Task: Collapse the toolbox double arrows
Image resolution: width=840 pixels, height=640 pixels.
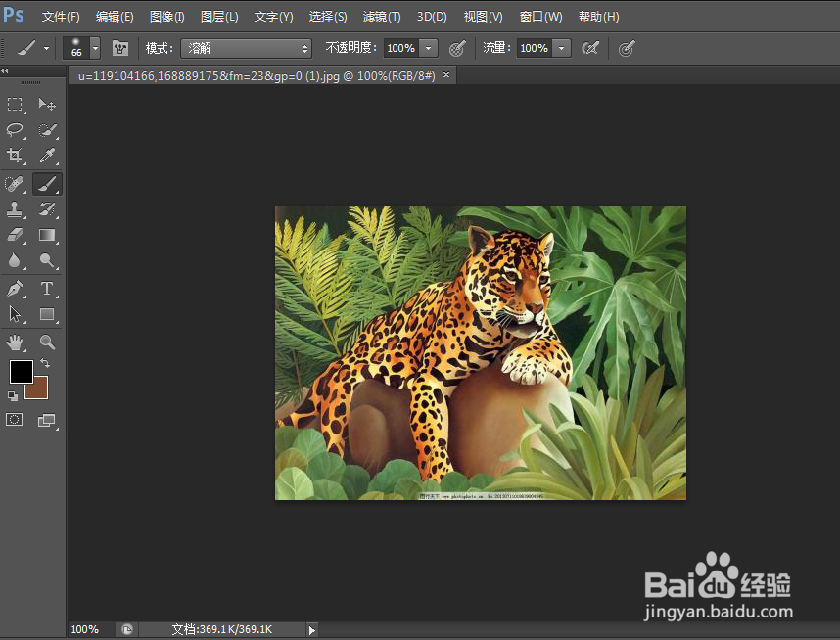Action: tap(5, 71)
